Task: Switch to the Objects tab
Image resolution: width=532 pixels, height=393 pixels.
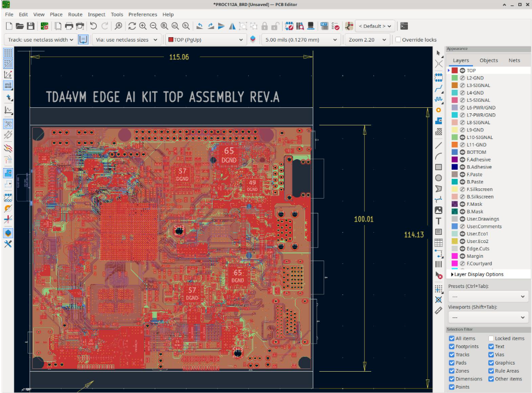Action: [x=489, y=60]
